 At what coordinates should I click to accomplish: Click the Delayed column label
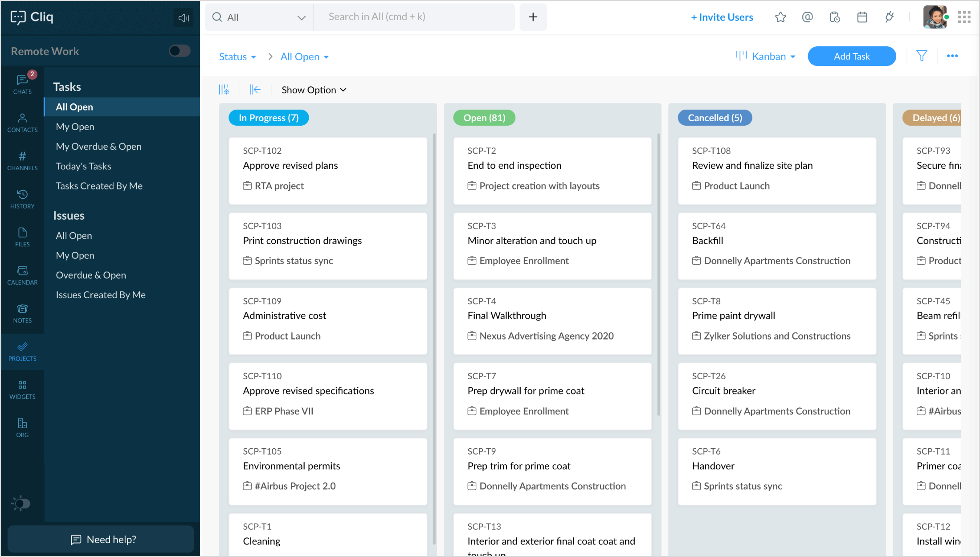(x=932, y=118)
